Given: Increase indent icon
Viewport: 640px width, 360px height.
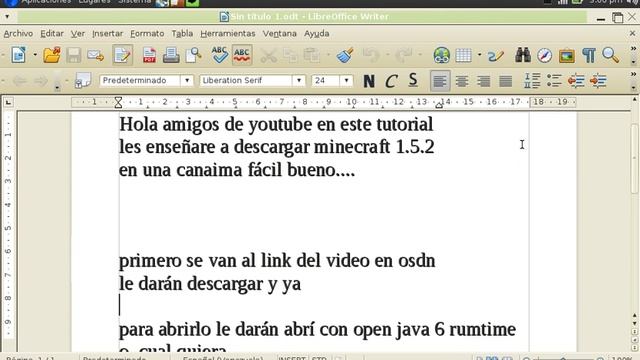Looking at the screenshot, I should point(598,81).
